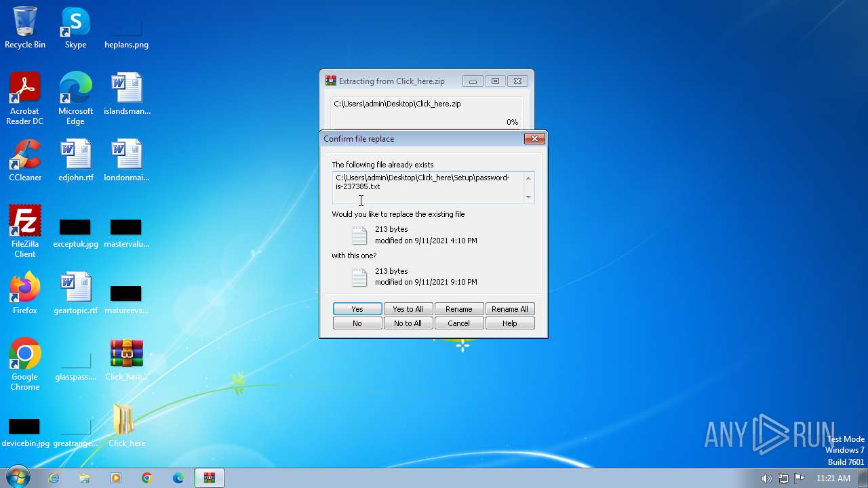Click the existing file's document icon
The width and height of the screenshot is (868, 488).
(x=359, y=235)
